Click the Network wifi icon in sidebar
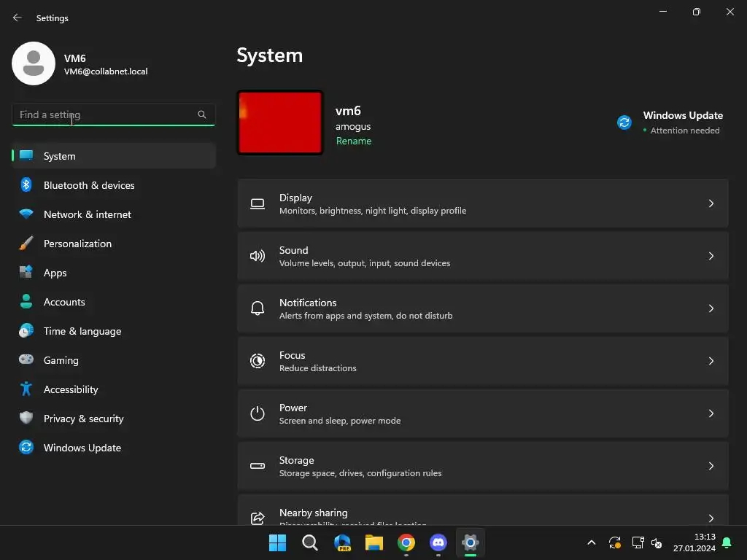 pyautogui.click(x=26, y=214)
